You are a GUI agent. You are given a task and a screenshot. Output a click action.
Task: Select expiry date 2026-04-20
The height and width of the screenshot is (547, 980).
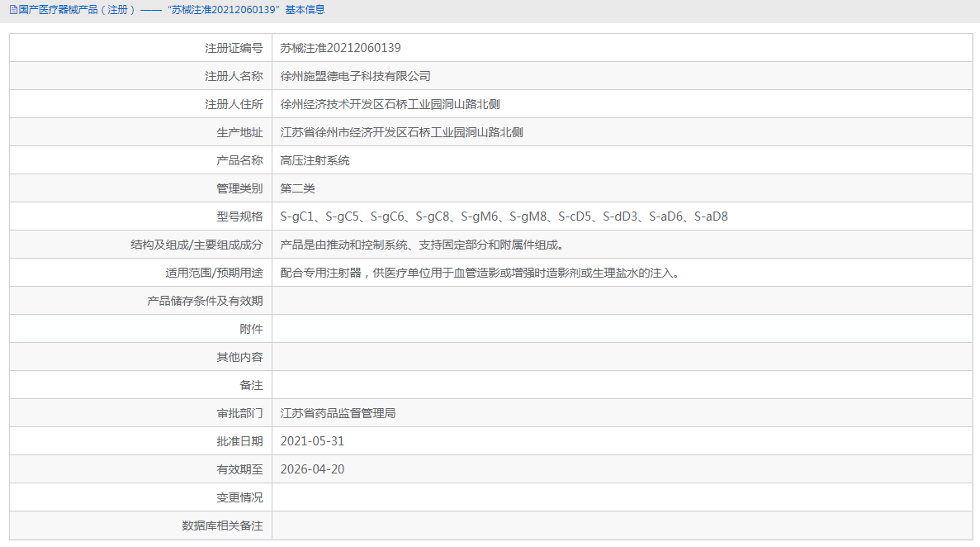312,469
